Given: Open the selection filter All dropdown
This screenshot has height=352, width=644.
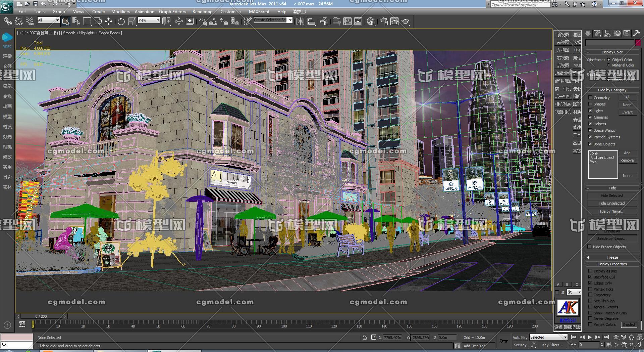Looking at the screenshot, I should 48,20.
